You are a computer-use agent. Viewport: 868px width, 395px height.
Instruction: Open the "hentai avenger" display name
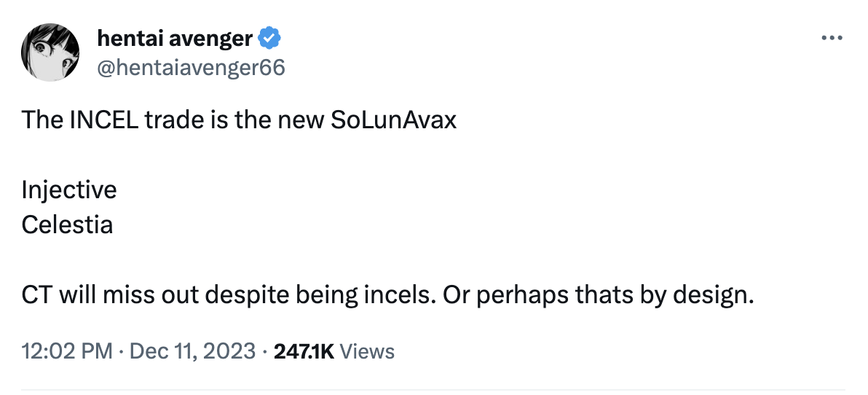[175, 38]
